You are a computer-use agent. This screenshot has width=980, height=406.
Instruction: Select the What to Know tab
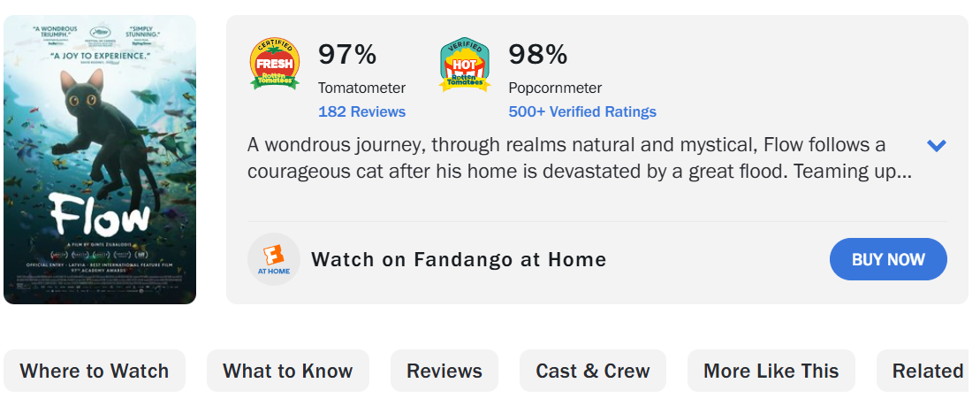click(288, 371)
